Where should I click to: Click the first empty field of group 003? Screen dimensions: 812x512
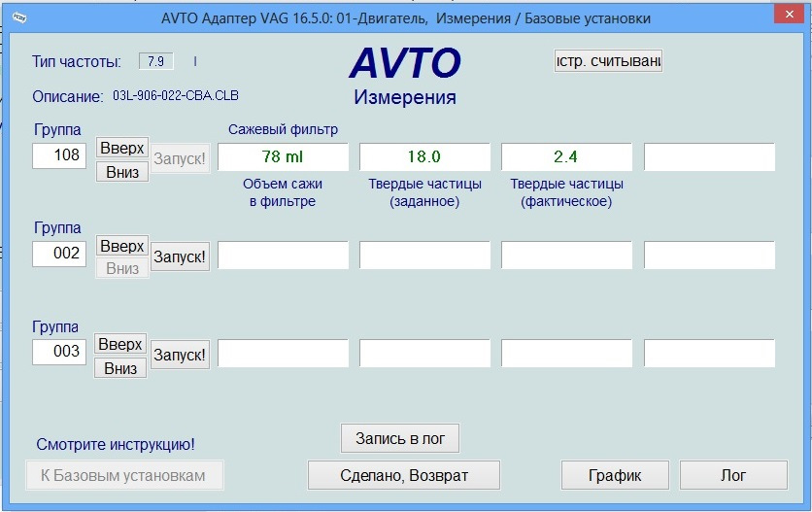(283, 354)
